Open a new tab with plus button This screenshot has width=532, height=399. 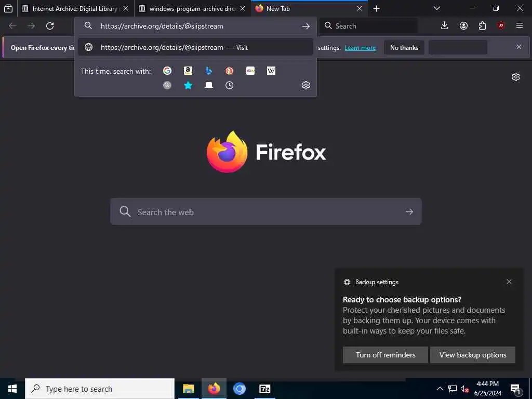pos(376,9)
